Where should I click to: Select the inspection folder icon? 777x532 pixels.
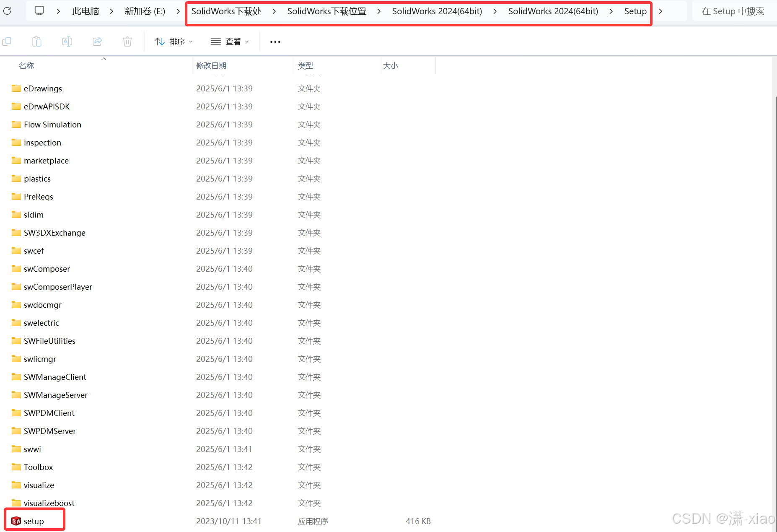click(x=16, y=143)
